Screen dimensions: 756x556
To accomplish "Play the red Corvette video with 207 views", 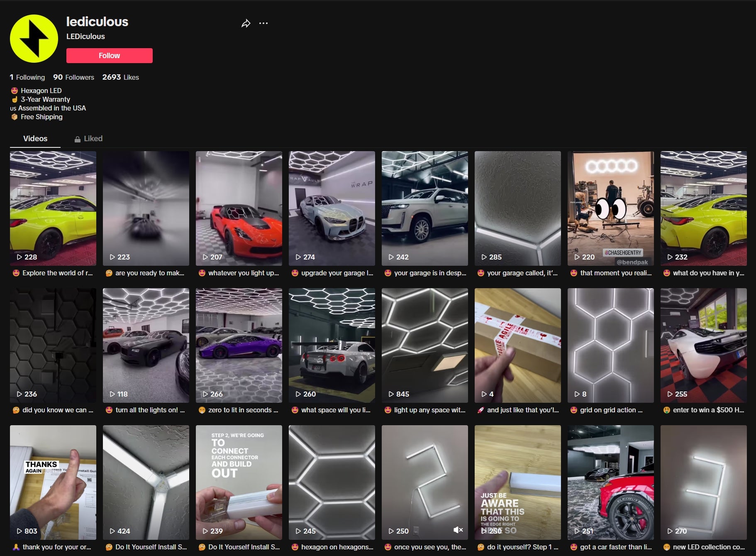I will click(239, 208).
